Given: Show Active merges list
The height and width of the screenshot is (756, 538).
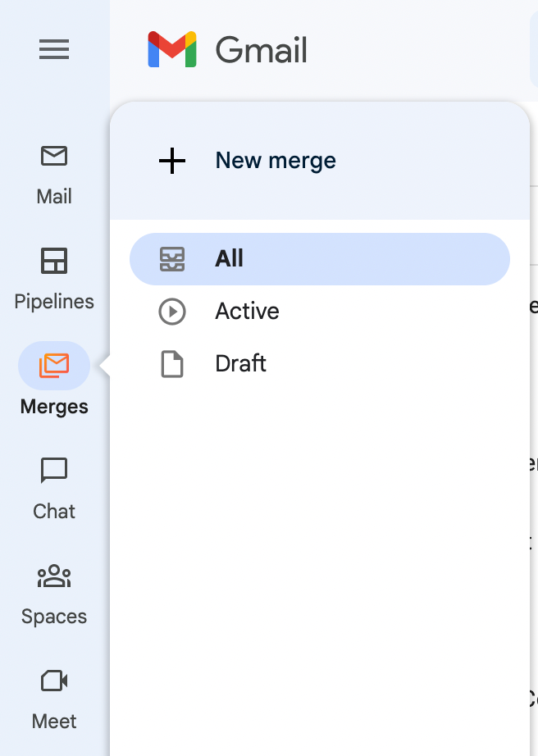Looking at the screenshot, I should [320, 311].
